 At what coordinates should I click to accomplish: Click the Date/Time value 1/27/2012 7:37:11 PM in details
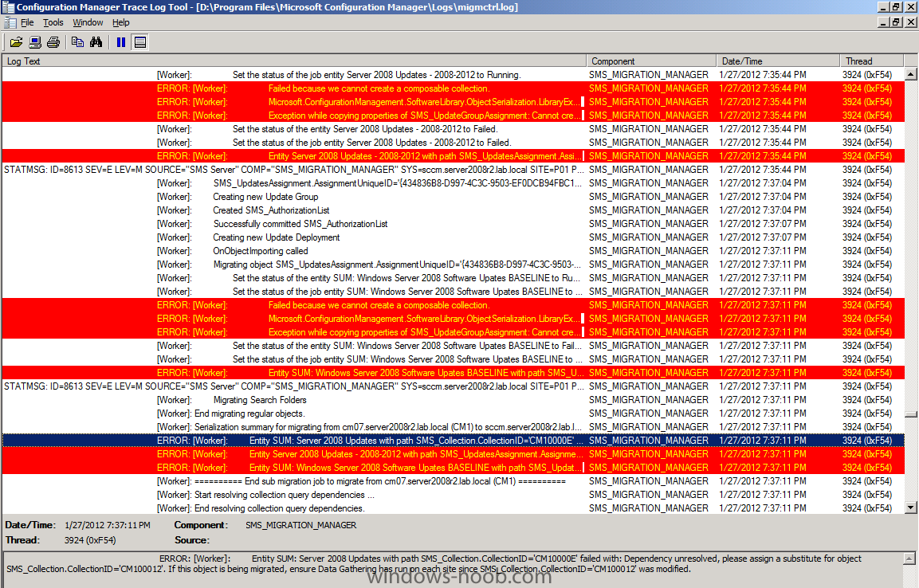108,525
